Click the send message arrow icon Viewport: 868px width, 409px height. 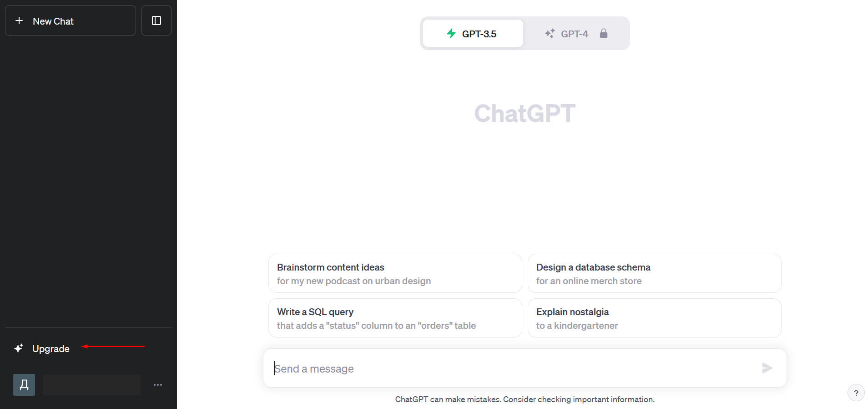pos(767,368)
